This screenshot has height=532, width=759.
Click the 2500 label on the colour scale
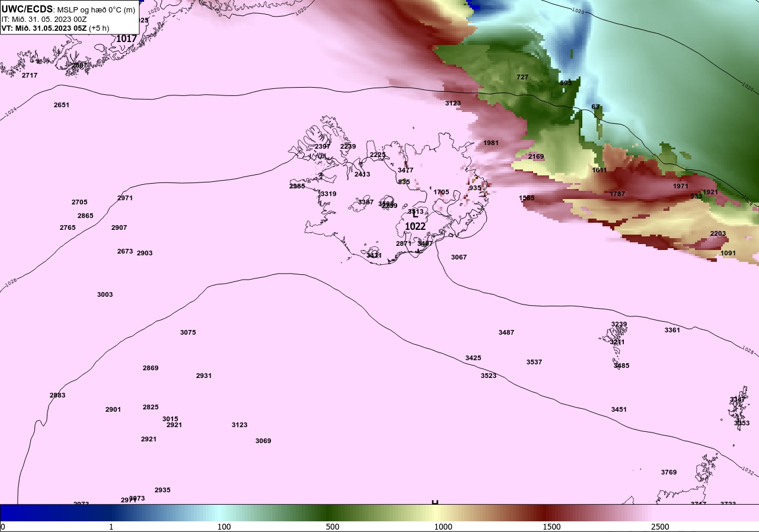660,527
